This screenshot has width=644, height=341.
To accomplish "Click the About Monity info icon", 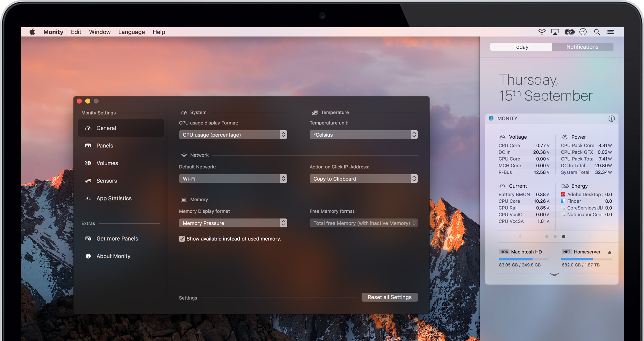I will 88,256.
